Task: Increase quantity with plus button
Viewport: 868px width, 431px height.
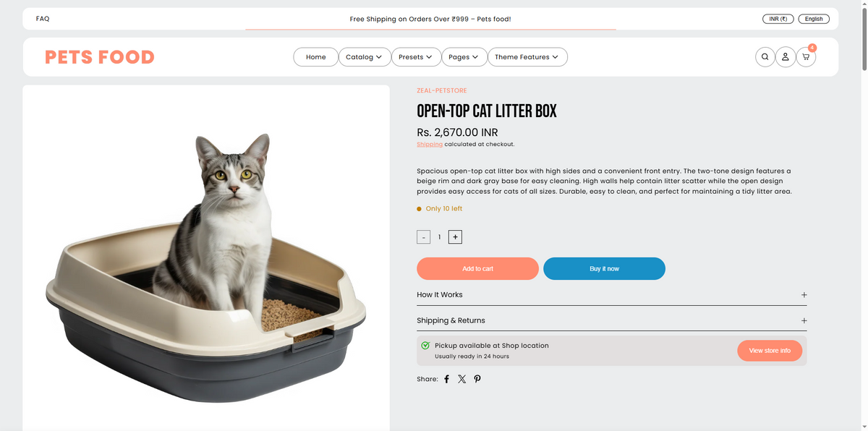Action: (455, 236)
